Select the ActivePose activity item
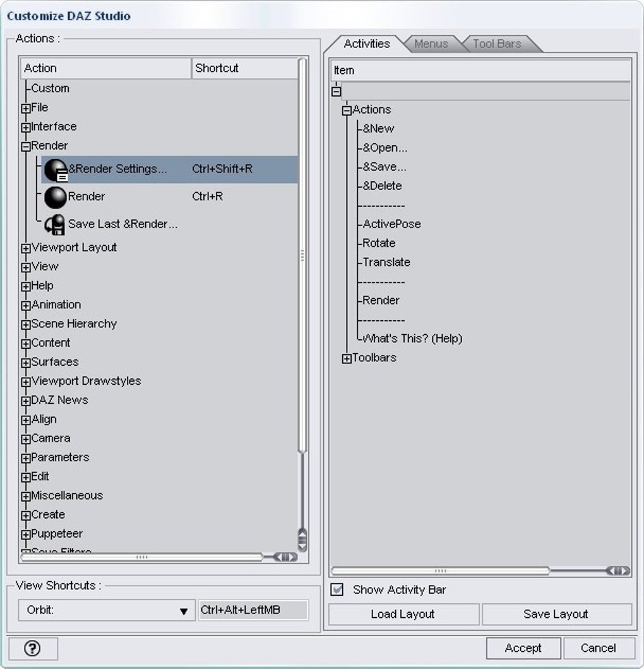The width and height of the screenshot is (644, 669). [x=391, y=224]
